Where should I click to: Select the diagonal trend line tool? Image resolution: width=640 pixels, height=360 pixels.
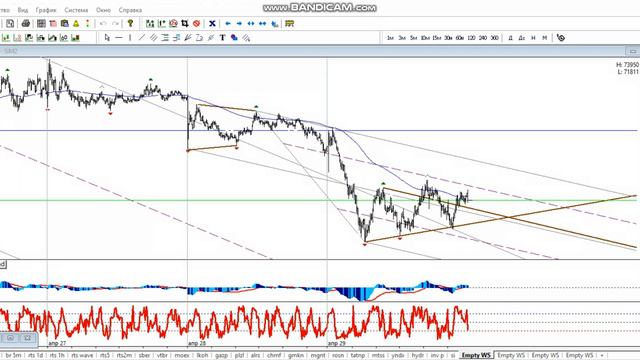click(142, 38)
